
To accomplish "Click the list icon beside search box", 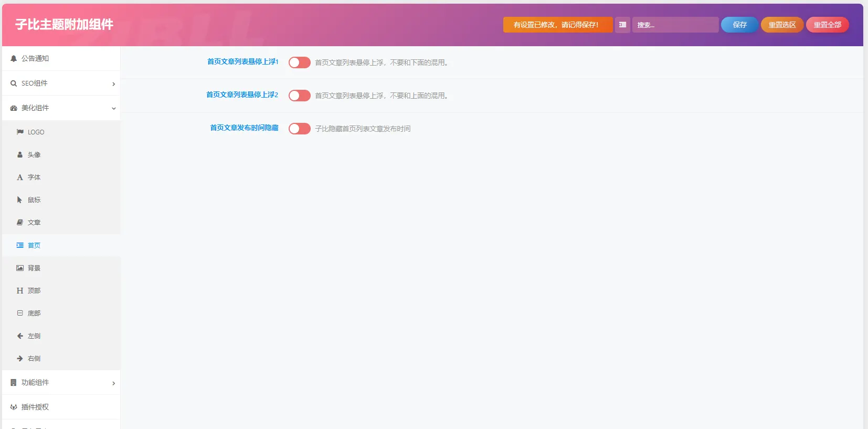I will point(622,25).
